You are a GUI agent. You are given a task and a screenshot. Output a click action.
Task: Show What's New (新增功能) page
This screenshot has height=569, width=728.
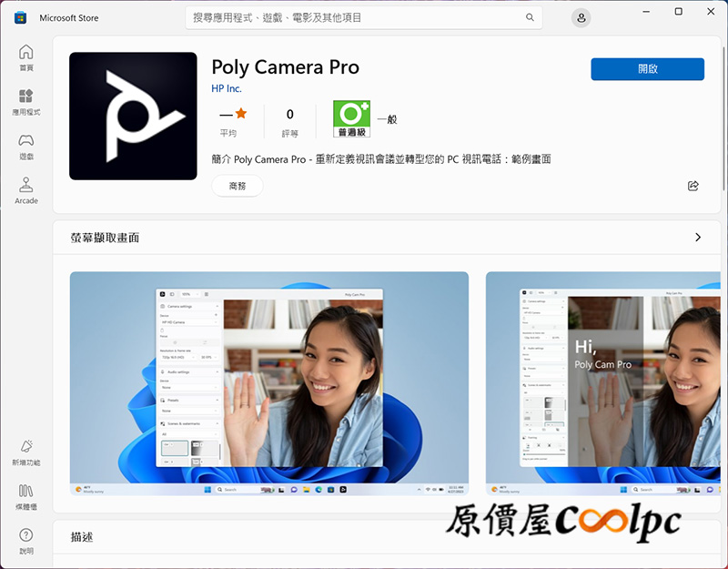point(26,452)
